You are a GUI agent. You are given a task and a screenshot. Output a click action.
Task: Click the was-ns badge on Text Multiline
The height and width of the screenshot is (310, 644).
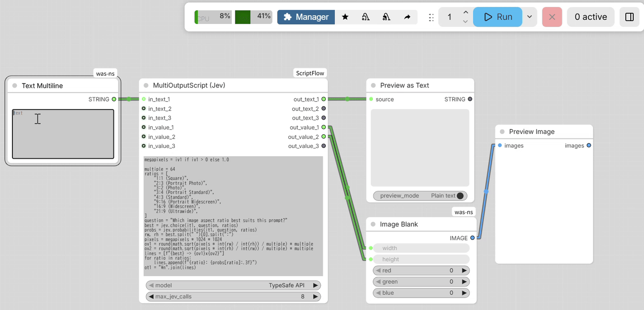tap(105, 73)
